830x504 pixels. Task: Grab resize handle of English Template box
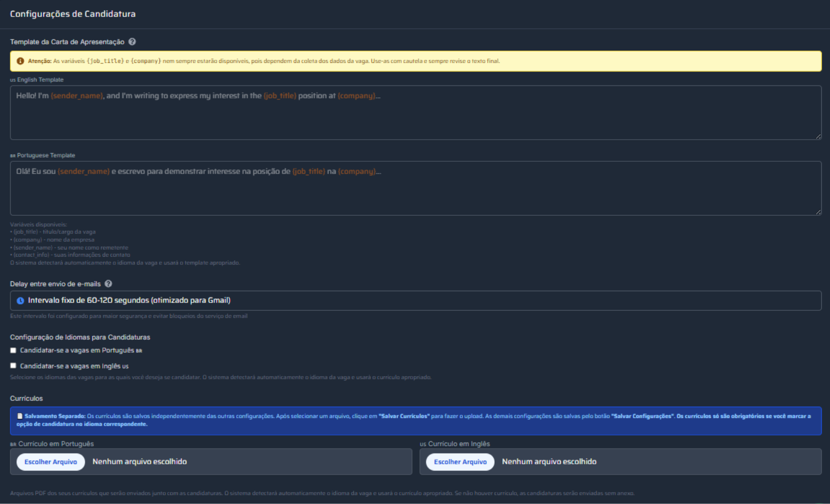pyautogui.click(x=818, y=137)
